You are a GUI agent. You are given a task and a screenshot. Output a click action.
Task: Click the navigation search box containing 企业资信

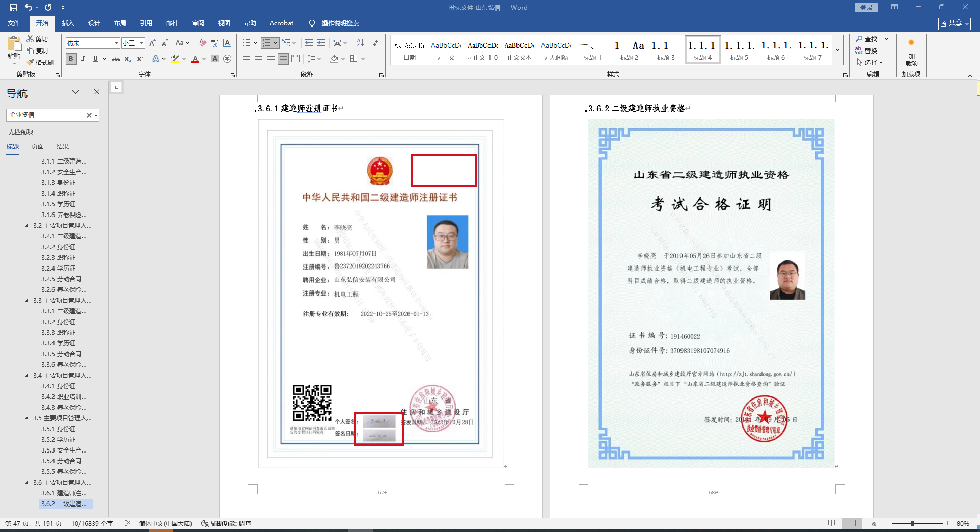click(x=46, y=115)
